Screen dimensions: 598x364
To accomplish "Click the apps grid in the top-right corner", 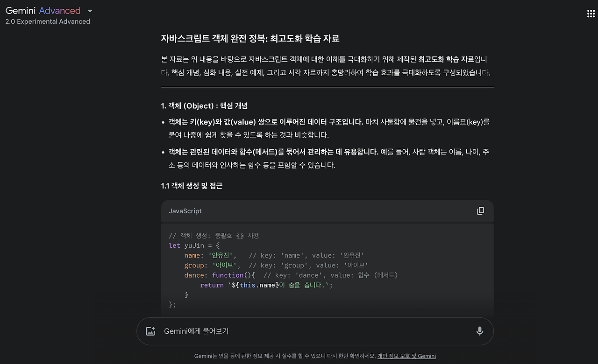I will (x=591, y=13).
